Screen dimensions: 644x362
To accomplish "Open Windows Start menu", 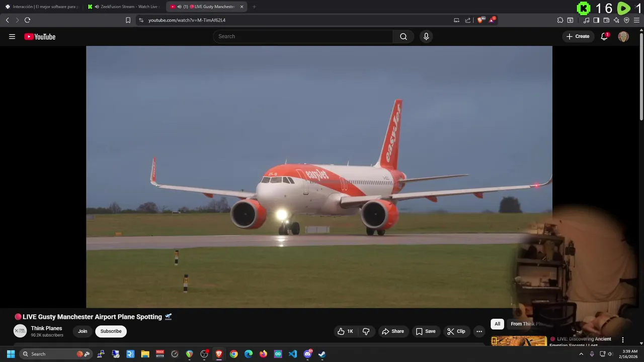I will pyautogui.click(x=11, y=354).
